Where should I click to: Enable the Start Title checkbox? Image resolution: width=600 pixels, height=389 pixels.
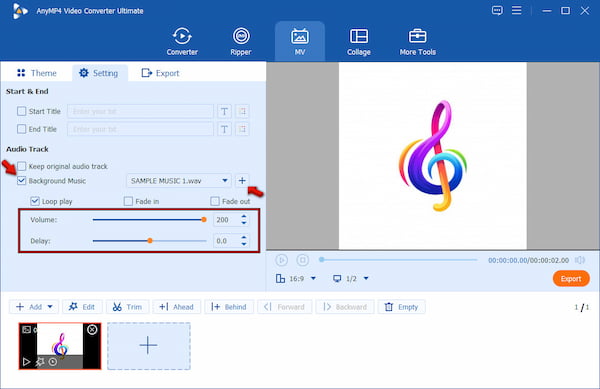pyautogui.click(x=21, y=111)
